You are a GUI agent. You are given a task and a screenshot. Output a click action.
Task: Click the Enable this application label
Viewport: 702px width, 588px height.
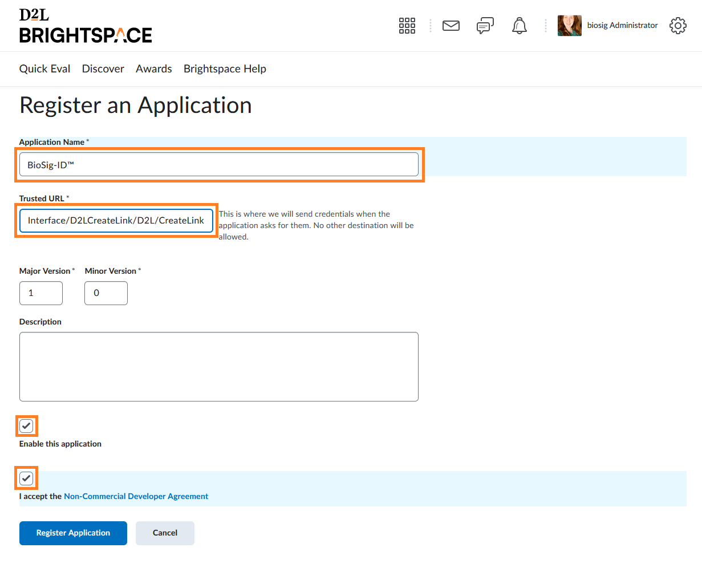(x=60, y=444)
